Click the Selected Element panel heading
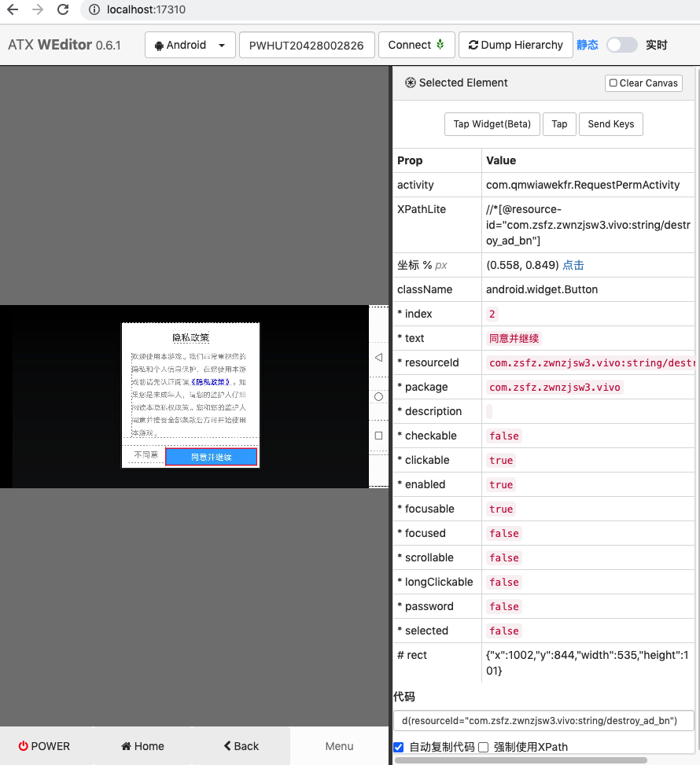 pyautogui.click(x=456, y=83)
